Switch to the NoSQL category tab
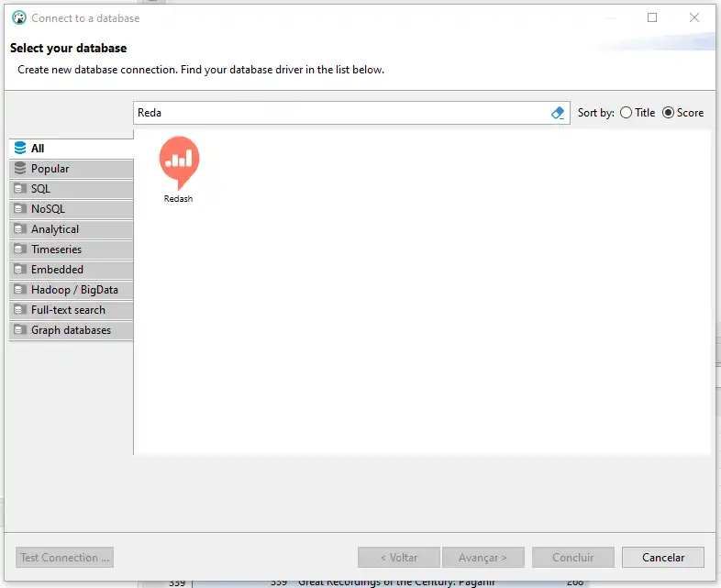Viewport: 721px width, 588px height. [72, 209]
